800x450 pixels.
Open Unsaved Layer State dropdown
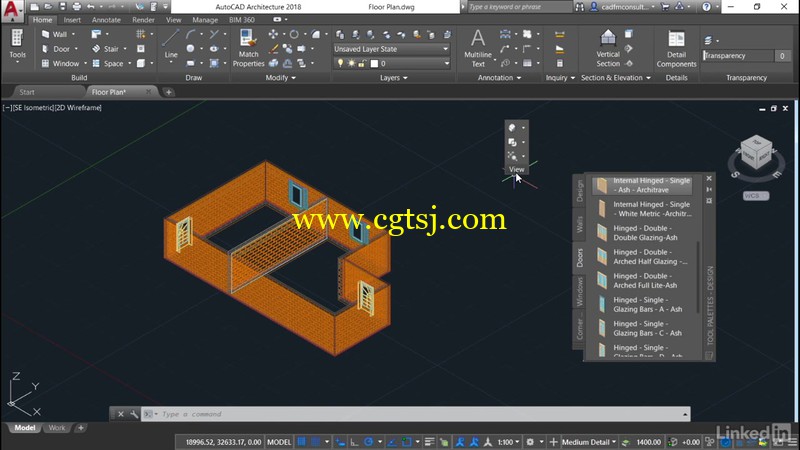click(x=391, y=49)
